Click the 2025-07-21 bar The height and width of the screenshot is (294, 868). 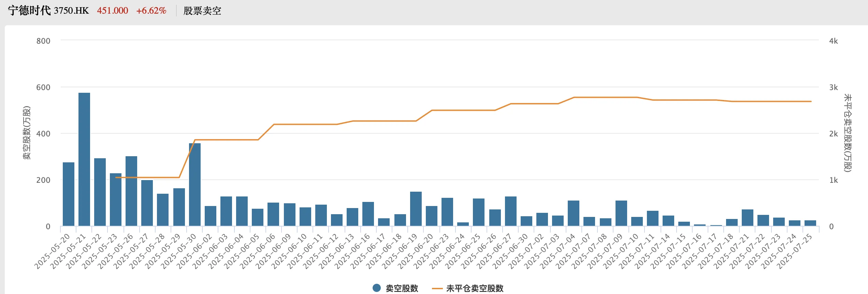(748, 218)
